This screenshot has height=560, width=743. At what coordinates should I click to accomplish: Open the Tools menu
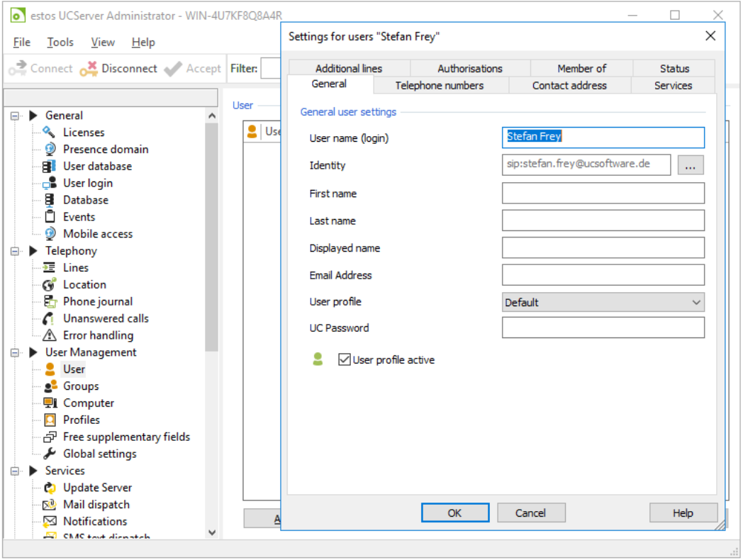point(60,43)
